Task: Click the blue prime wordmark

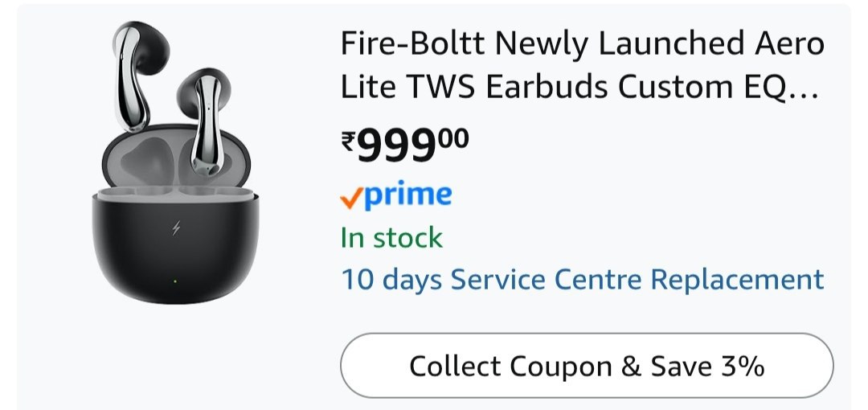Action: [407, 194]
